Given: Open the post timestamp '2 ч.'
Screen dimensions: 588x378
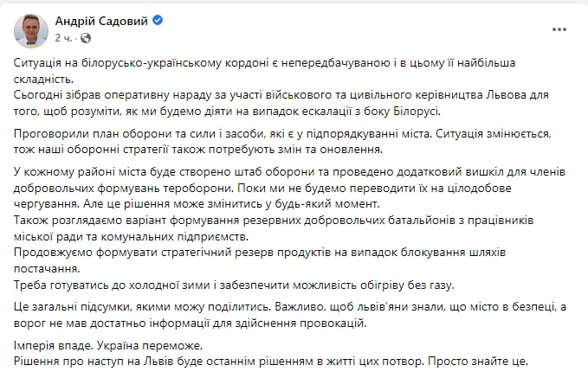Looking at the screenshot, I should pos(63,38).
